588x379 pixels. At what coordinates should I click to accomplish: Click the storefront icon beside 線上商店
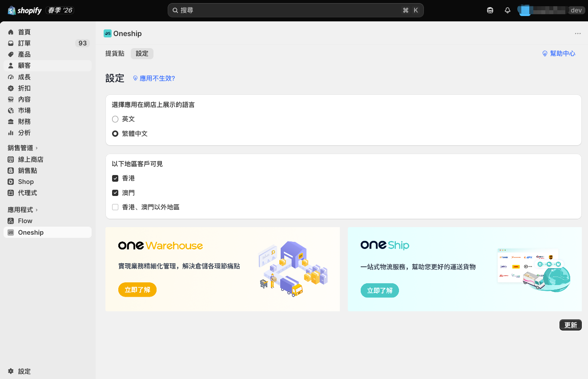[x=11, y=159]
